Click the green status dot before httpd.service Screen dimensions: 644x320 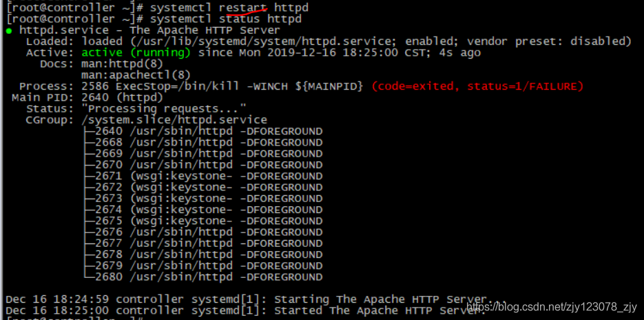tap(9, 31)
